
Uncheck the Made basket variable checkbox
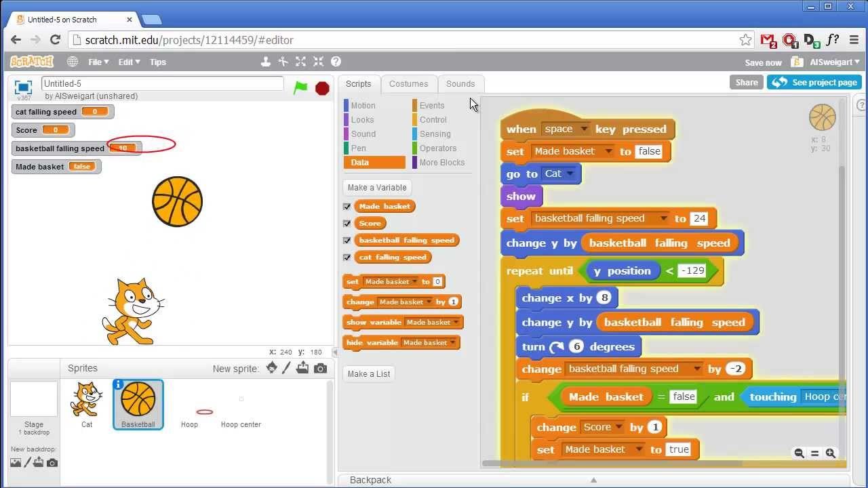click(x=347, y=206)
